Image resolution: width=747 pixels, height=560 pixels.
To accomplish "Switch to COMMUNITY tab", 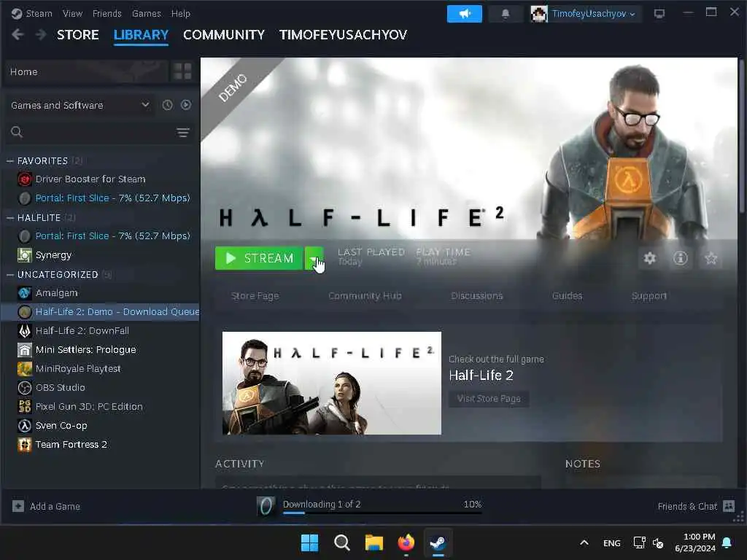I will 224,35.
